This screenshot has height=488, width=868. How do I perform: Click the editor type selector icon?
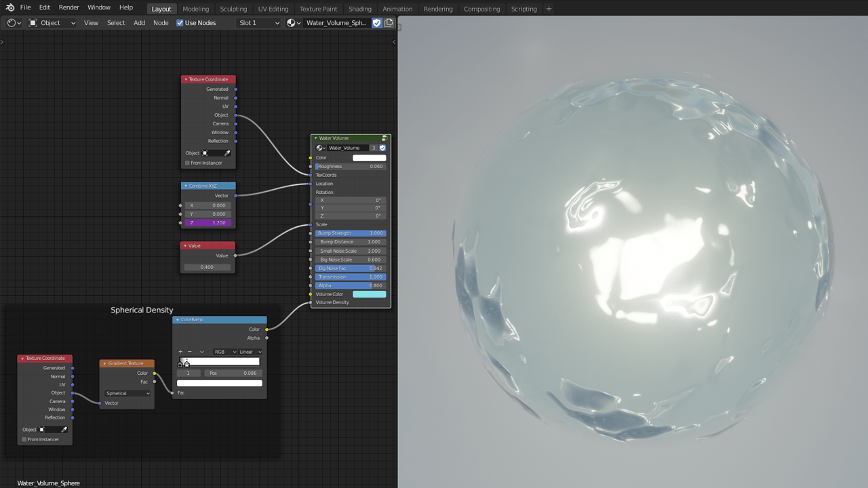tap(12, 22)
